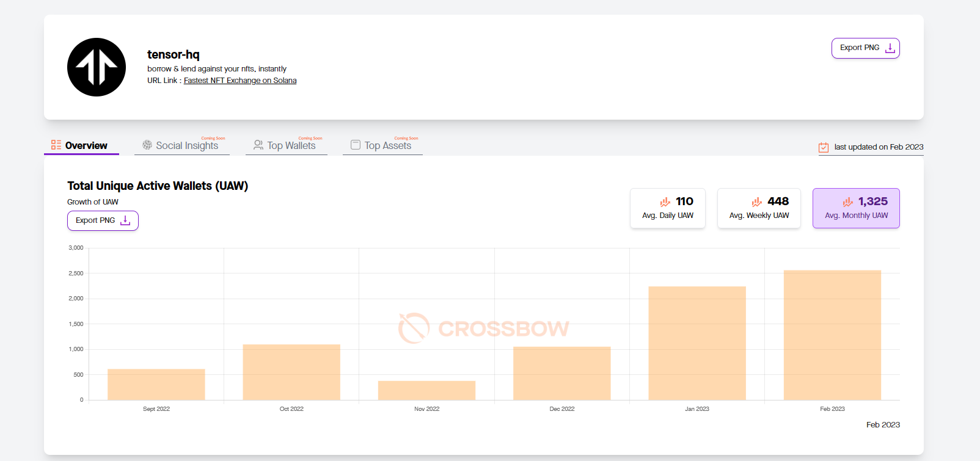980x461 pixels.
Task: Click 'Coming Soon' badge above Top Wallets
Action: point(310,139)
